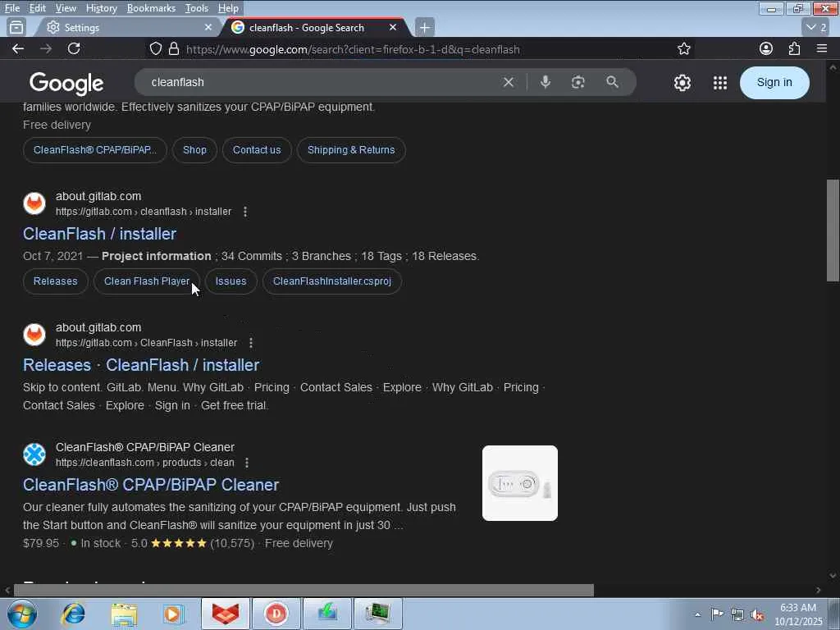Open the File menu
The width and height of the screenshot is (840, 630).
coord(11,8)
